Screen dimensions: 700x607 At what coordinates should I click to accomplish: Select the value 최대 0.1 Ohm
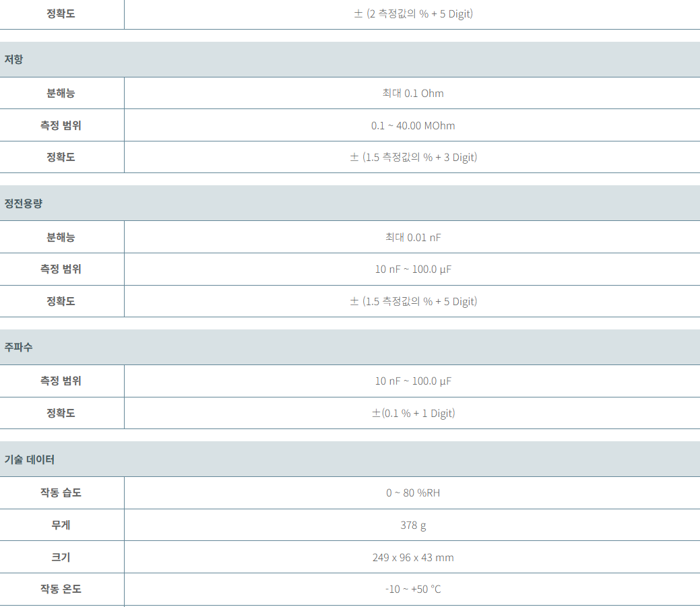click(x=413, y=93)
